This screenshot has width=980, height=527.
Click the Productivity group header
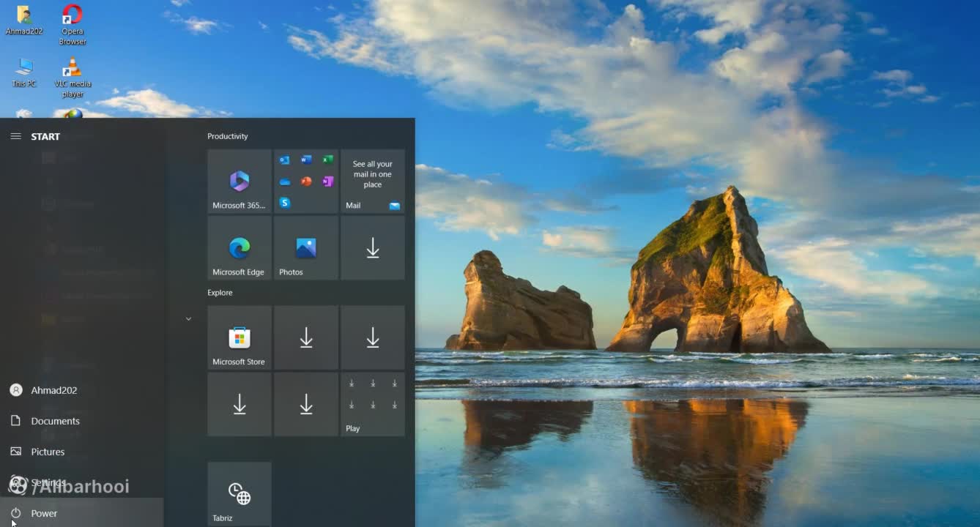point(228,136)
